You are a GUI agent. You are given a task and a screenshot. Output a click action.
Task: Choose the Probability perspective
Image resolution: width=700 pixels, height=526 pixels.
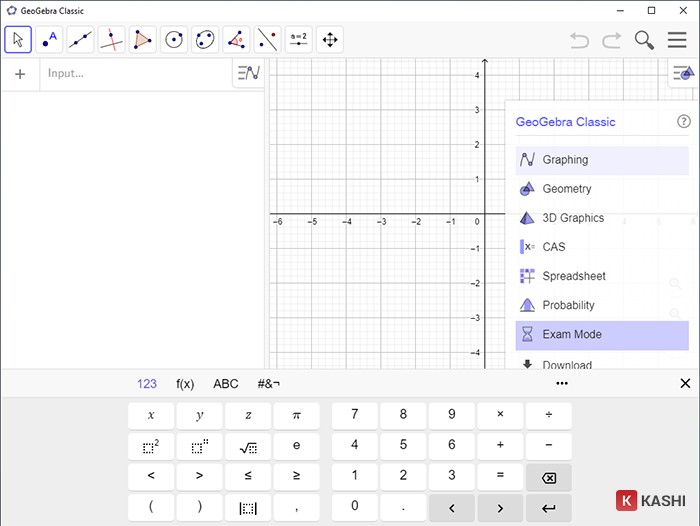pyautogui.click(x=602, y=305)
